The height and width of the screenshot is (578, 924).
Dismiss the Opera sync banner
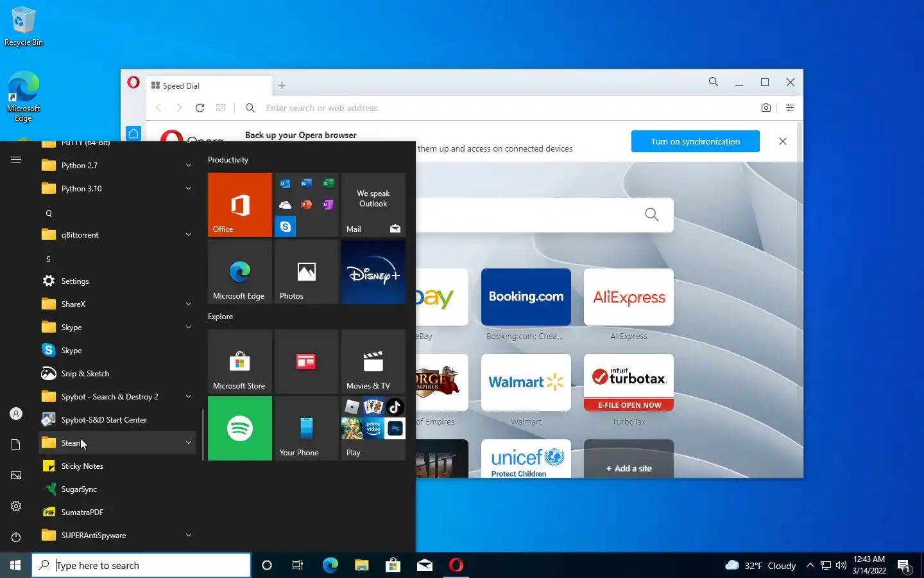coord(783,141)
